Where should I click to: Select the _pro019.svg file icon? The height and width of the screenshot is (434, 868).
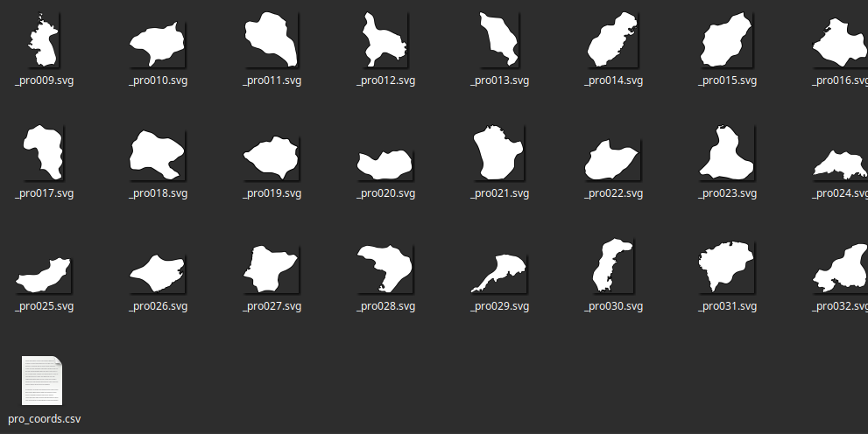pyautogui.click(x=272, y=158)
